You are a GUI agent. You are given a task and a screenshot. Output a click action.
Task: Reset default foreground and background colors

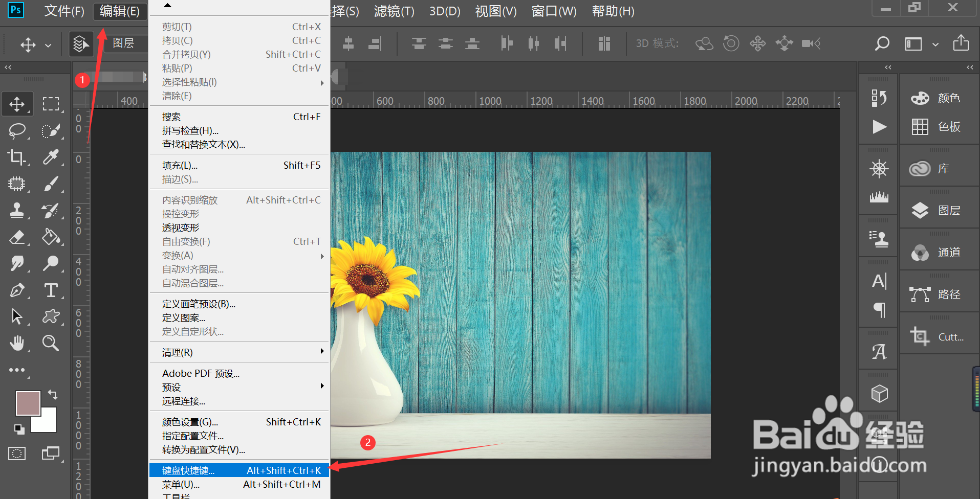(x=19, y=429)
